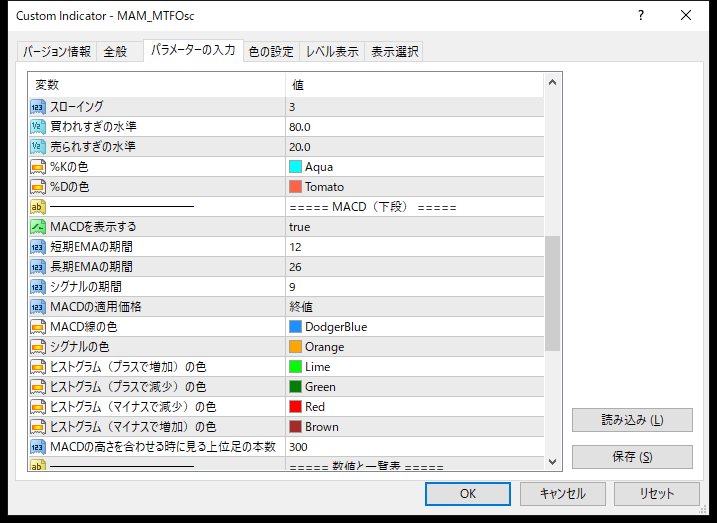Edit the overbought level value 80.0
This screenshot has height=523, width=717.
(415, 127)
